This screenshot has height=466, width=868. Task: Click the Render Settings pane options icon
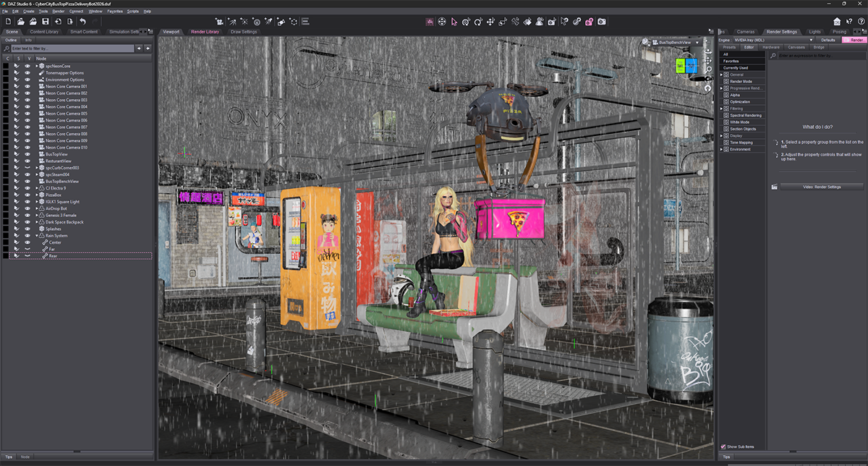(x=864, y=31)
